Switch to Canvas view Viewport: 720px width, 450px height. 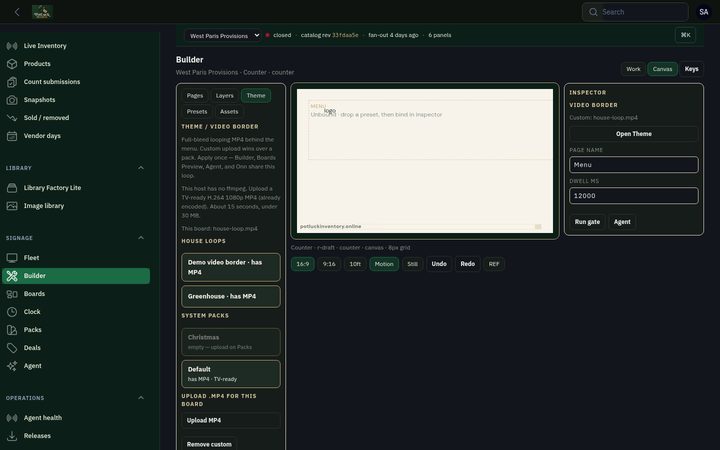tap(662, 69)
